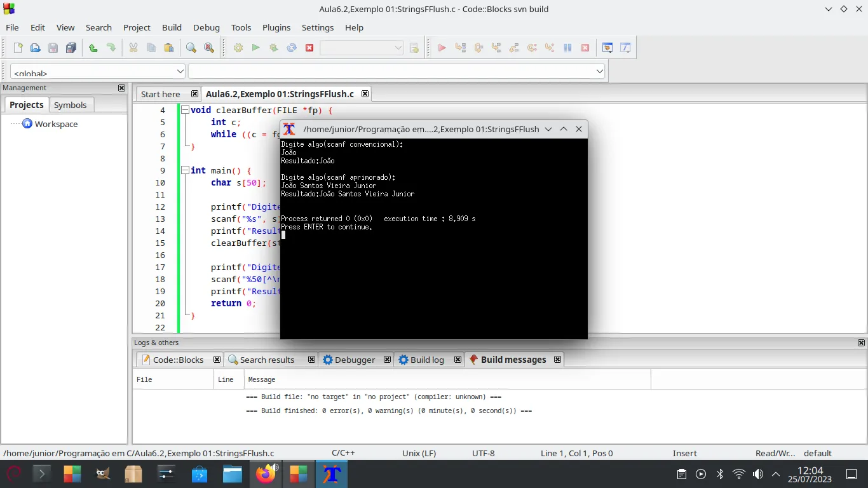Click the New file toolbar icon
Image resolution: width=868 pixels, height=488 pixels.
[x=18, y=48]
